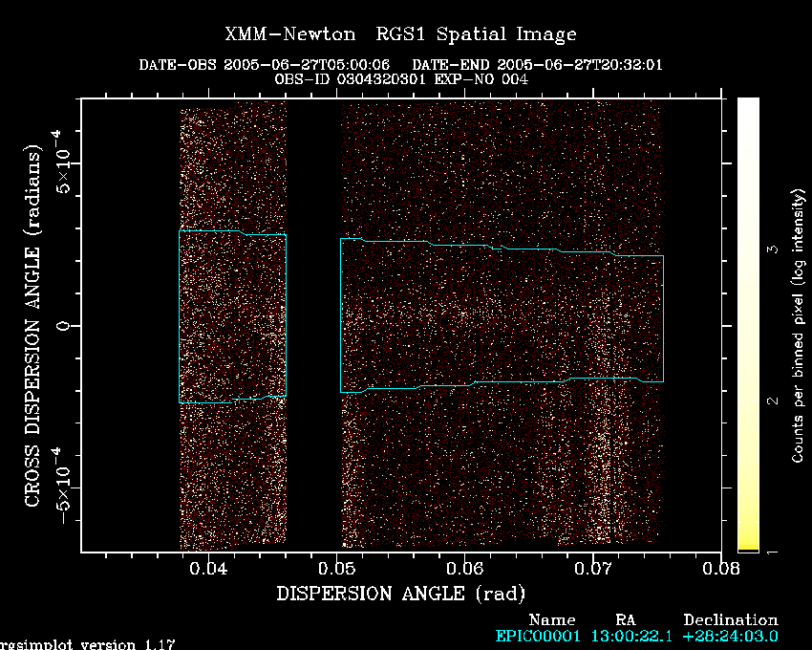Click 'Counts per binned pixel (log intensity)' label
The image size is (812, 650).
point(798,326)
